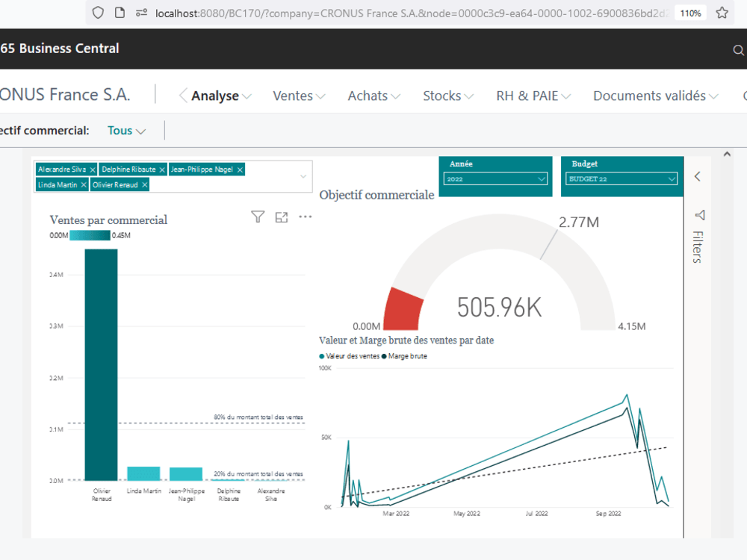Click Objectif commerciale title
Viewport: 747px width, 560px height.
pos(376,195)
